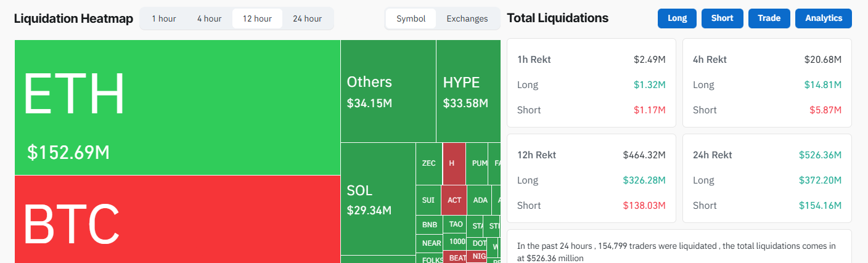868x263 pixels.
Task: Click the 4h Rekt total $20.68M
Action: click(822, 60)
